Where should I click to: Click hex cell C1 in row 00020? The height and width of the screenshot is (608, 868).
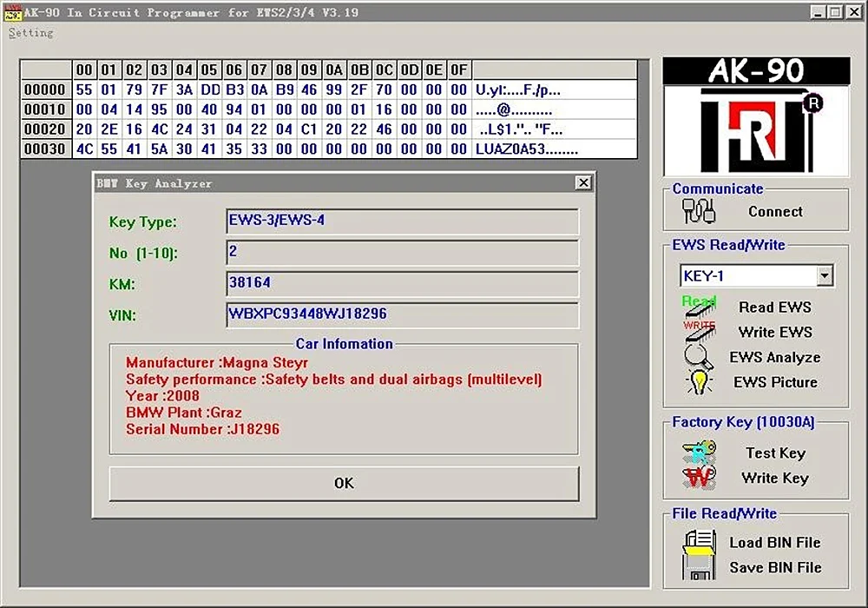[x=309, y=129]
